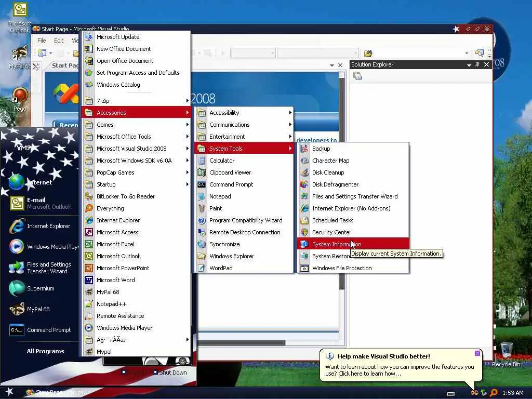Start Program Compatibility Wizard
Viewport: 532px width, 399px height.
point(244,220)
